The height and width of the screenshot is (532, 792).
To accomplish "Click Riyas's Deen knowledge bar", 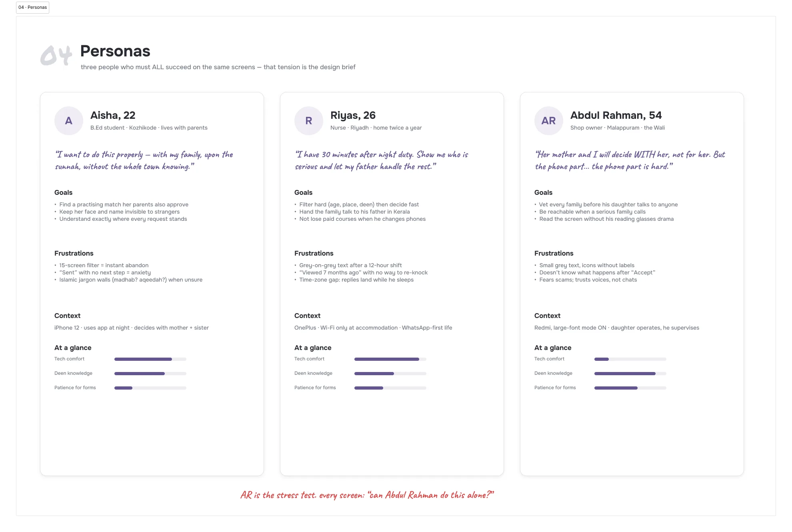I will 390,374.
